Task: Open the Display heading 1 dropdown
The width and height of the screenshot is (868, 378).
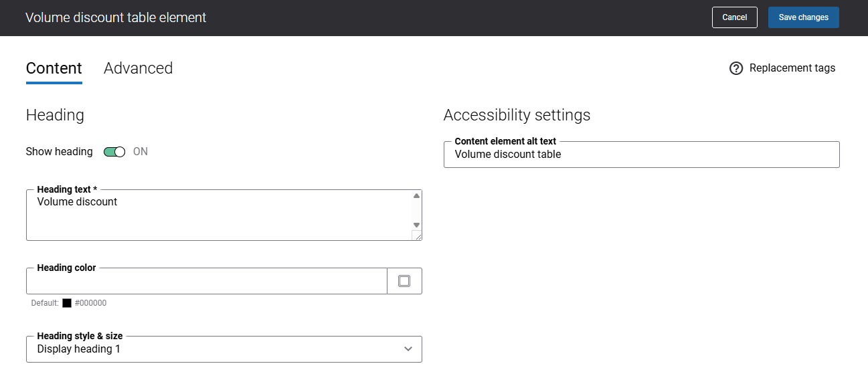Action: click(224, 349)
